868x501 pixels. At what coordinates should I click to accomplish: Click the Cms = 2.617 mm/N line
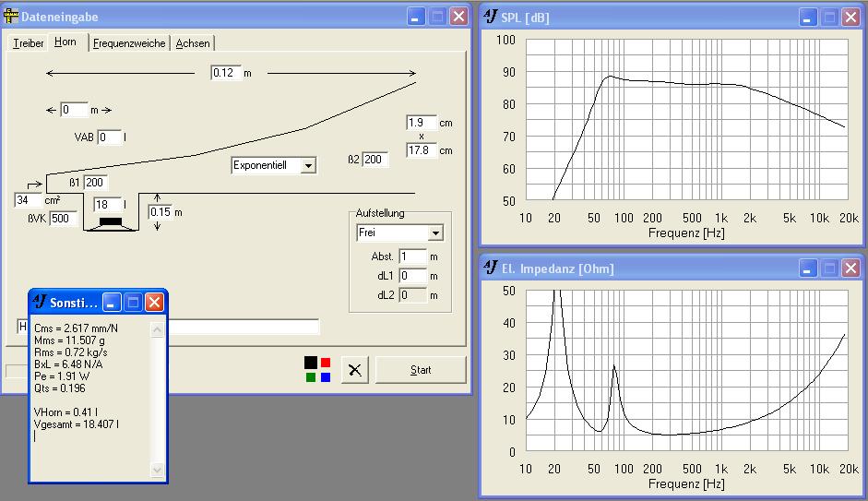[76, 328]
